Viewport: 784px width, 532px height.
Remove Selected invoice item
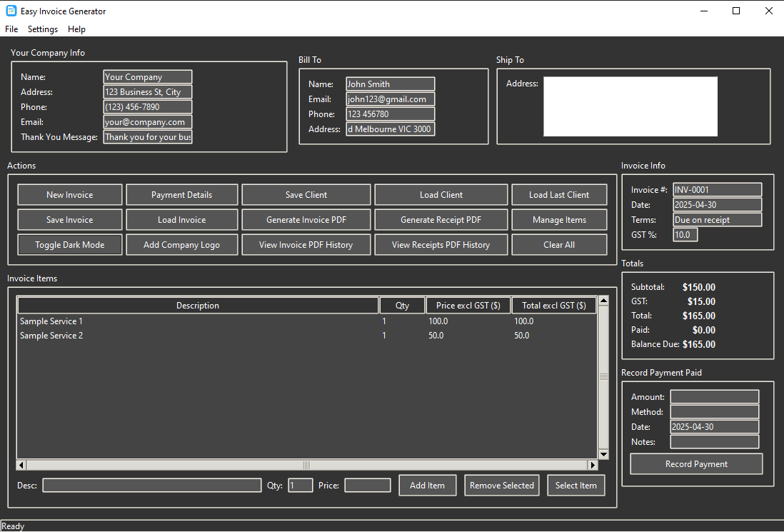click(x=501, y=485)
